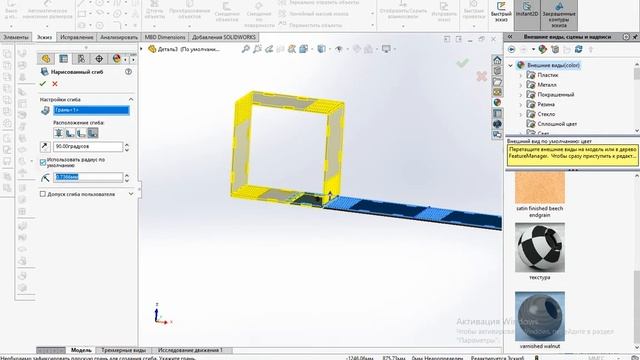
Task: Open help for Нарисованный сгиб
Action: click(129, 72)
